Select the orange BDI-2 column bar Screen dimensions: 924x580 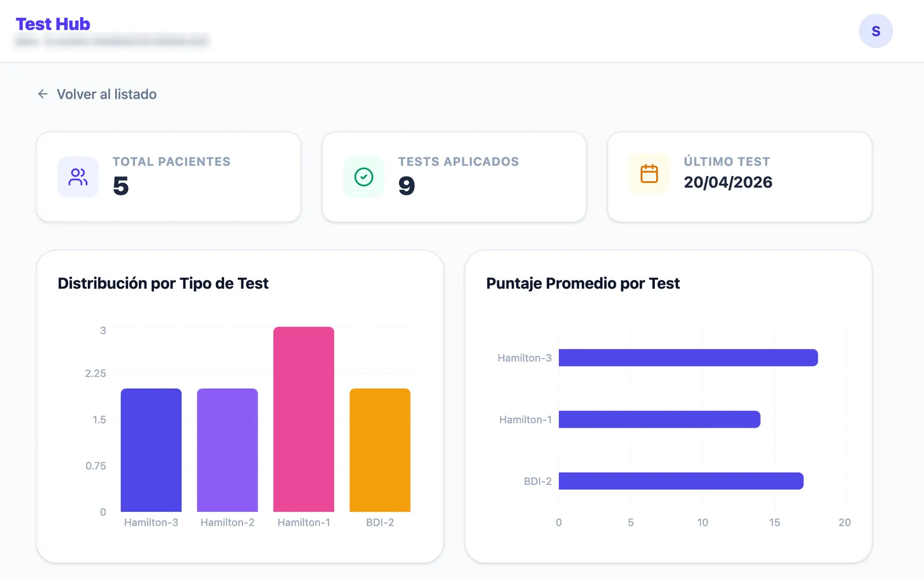tap(380, 450)
